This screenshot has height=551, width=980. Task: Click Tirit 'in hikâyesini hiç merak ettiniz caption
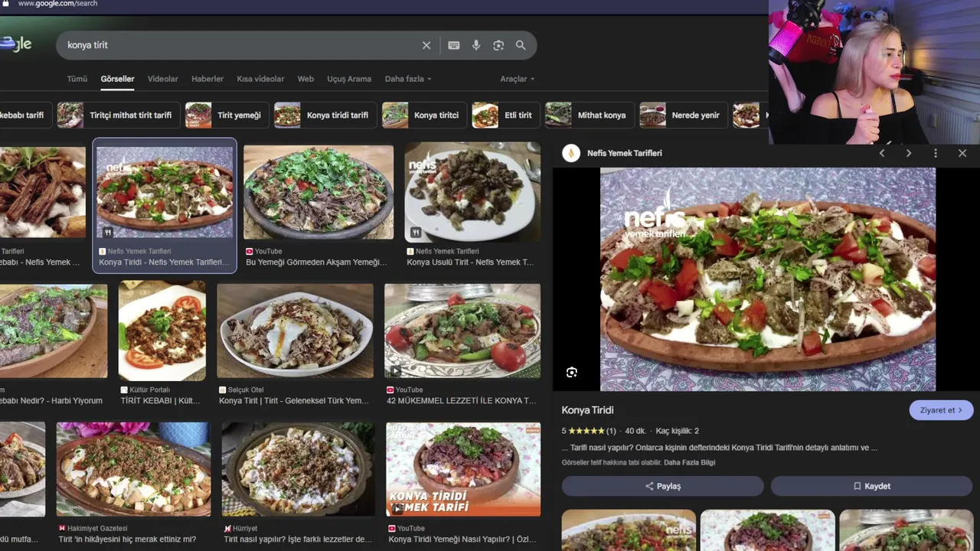[x=127, y=539]
